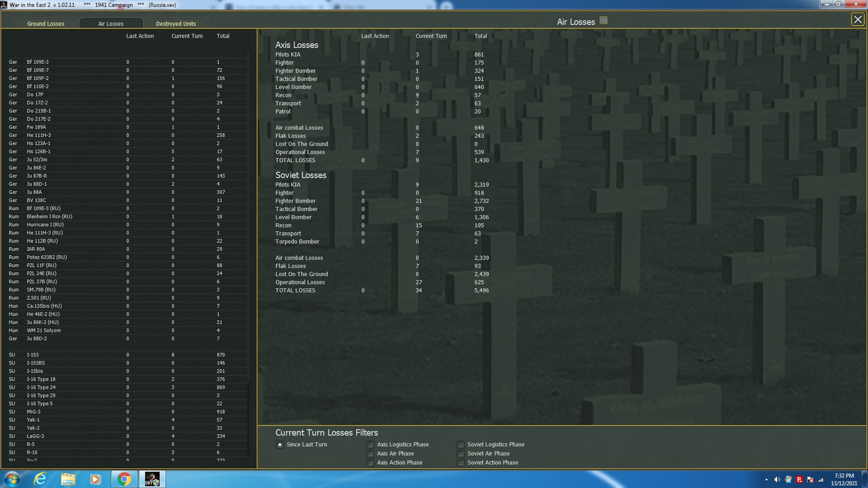Open Windows Explorer folder icon
The width and height of the screenshot is (868, 488).
pyautogui.click(x=68, y=479)
